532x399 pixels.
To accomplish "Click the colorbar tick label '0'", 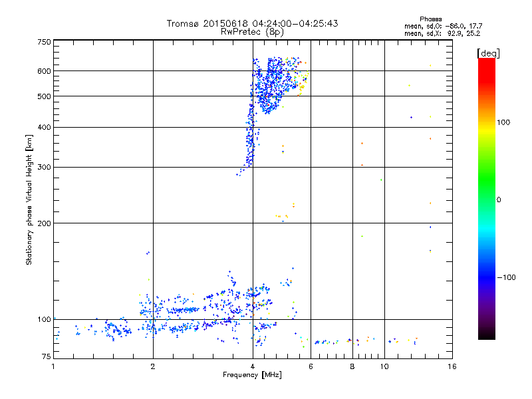I will pyautogui.click(x=499, y=200).
